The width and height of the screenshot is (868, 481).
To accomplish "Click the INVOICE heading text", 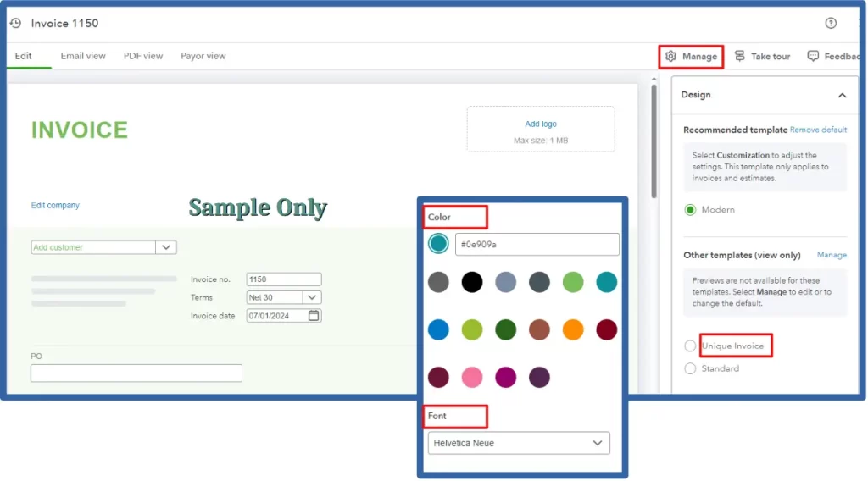I will (x=80, y=130).
